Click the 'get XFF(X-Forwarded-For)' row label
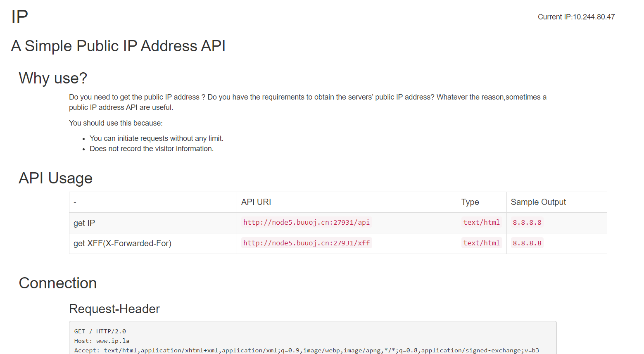Screen dimensions: 644x354 (122, 243)
